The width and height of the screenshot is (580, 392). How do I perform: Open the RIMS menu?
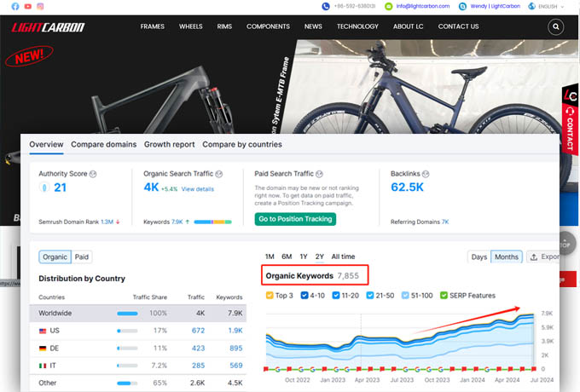(224, 26)
